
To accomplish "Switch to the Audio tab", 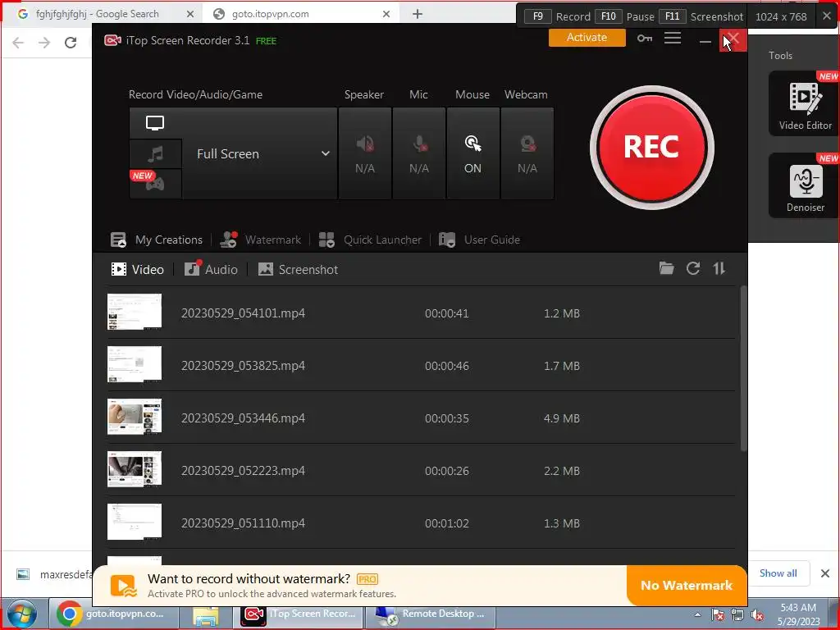I will pos(211,269).
